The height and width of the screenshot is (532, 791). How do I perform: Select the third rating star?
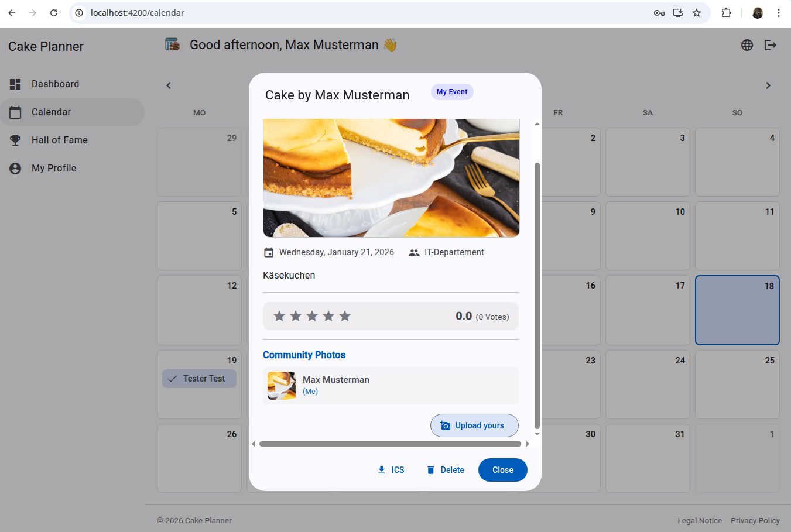pyautogui.click(x=312, y=316)
